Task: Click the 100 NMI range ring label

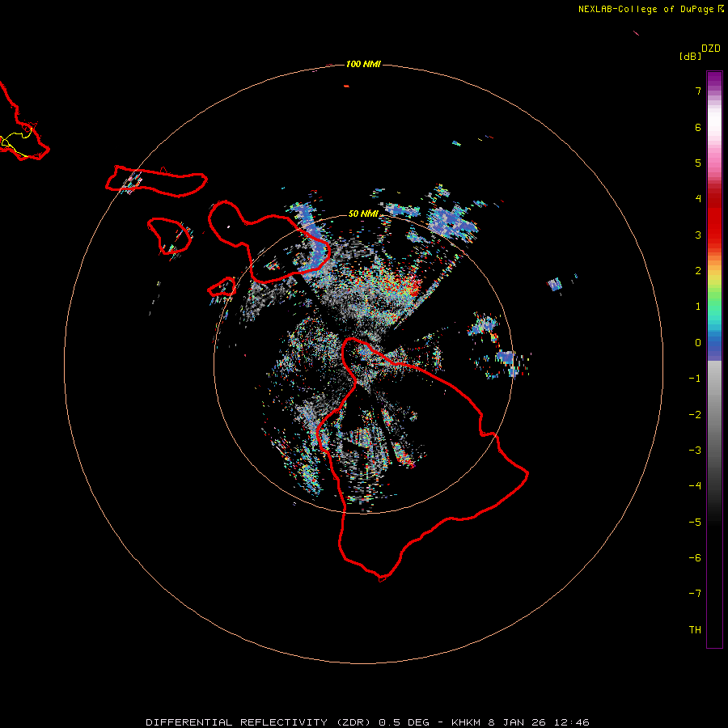Action: [x=363, y=64]
